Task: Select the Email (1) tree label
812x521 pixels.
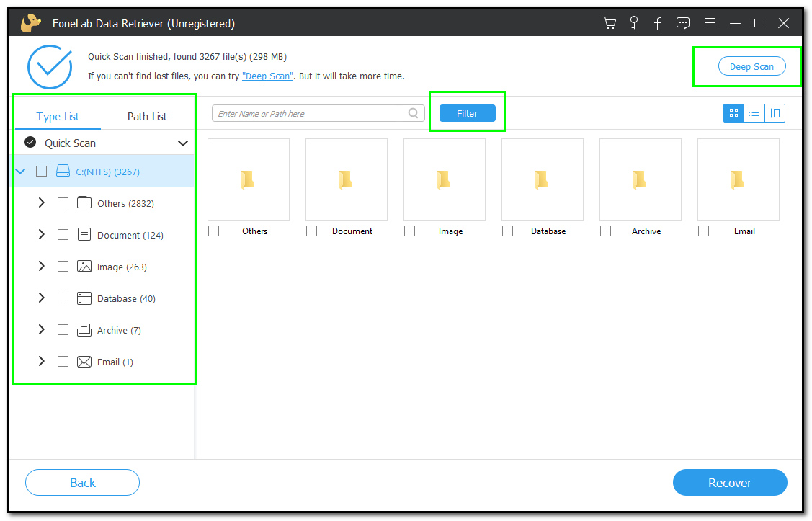Action: 115,362
